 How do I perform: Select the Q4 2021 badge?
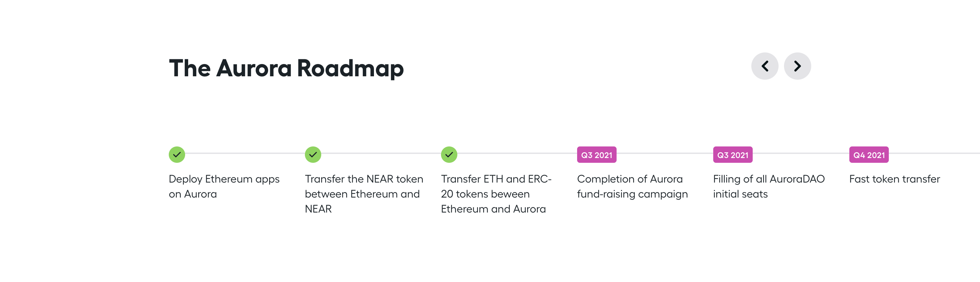(x=868, y=155)
